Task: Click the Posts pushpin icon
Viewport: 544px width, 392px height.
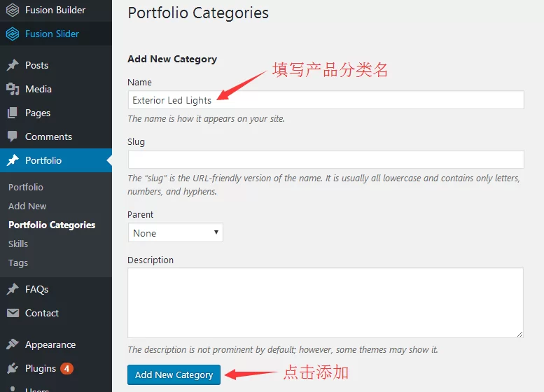Action: click(x=13, y=65)
